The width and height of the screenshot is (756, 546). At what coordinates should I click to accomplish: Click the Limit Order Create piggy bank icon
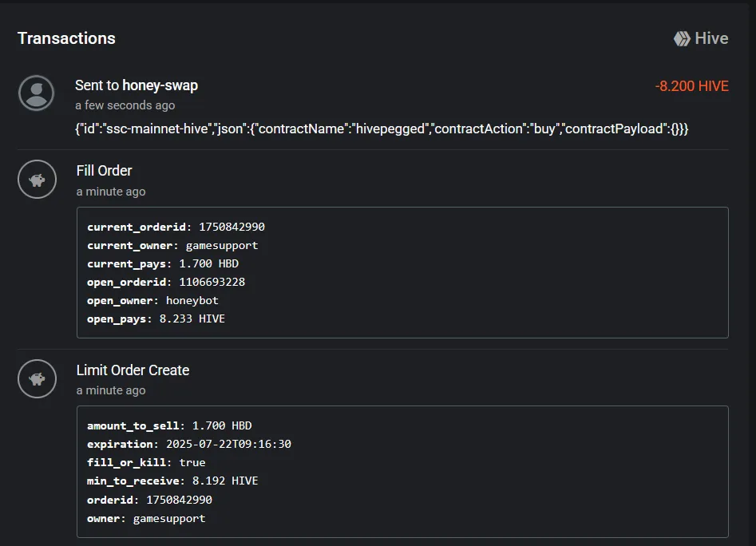click(38, 379)
